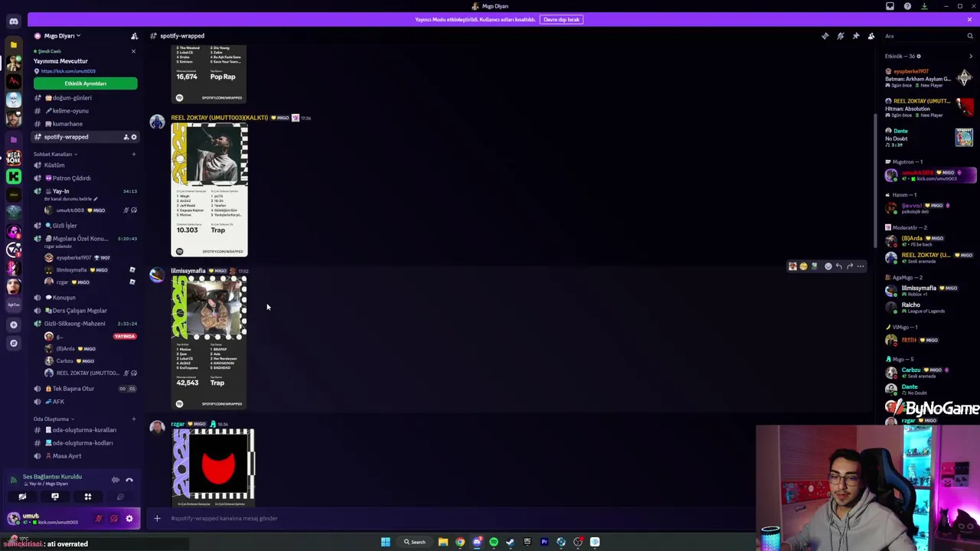
Task: Collapse the Oda Oluşturma category
Action: 54,419
